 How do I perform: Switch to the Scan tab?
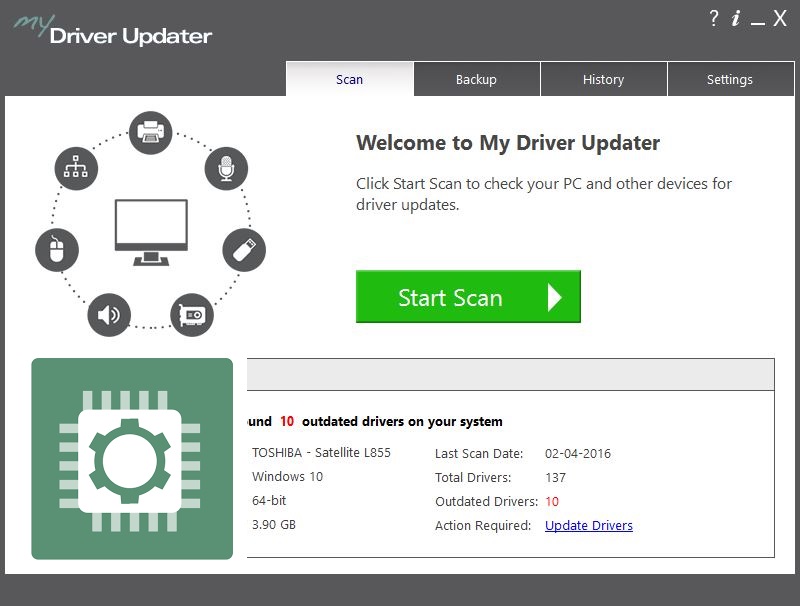349,79
